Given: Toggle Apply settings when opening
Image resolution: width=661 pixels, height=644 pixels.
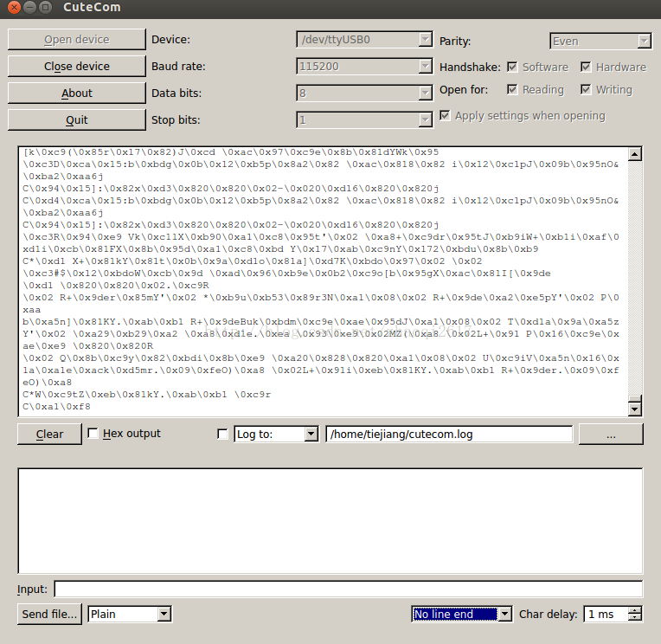Looking at the screenshot, I should coord(445,115).
